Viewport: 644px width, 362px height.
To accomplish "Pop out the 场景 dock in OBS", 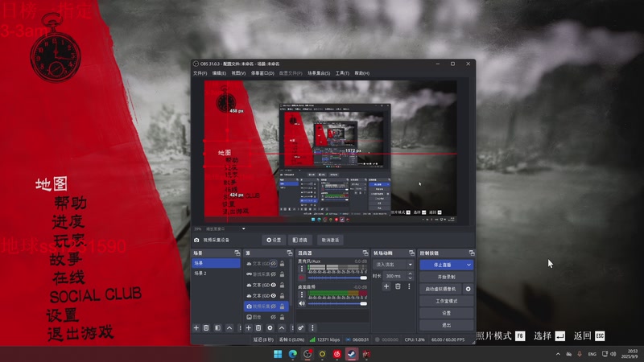I will point(237,253).
